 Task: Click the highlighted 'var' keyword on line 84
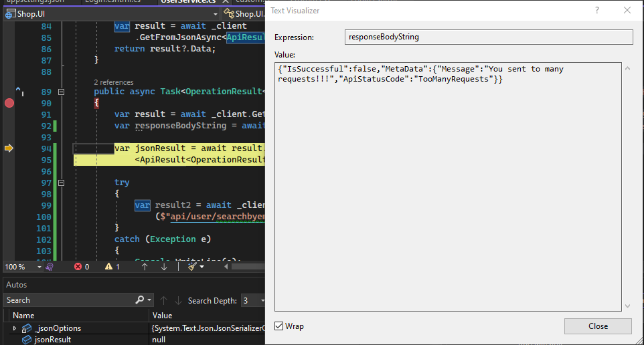tap(122, 26)
